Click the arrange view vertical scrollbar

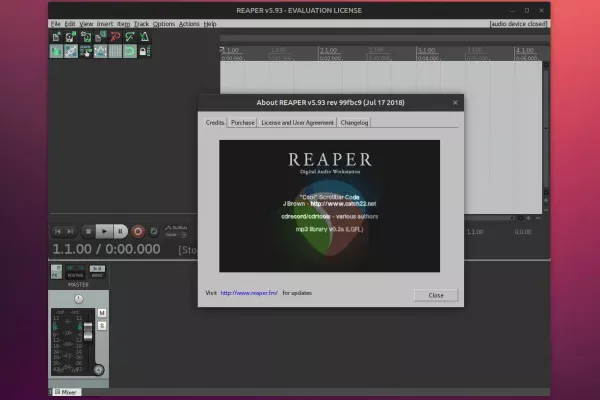546,130
